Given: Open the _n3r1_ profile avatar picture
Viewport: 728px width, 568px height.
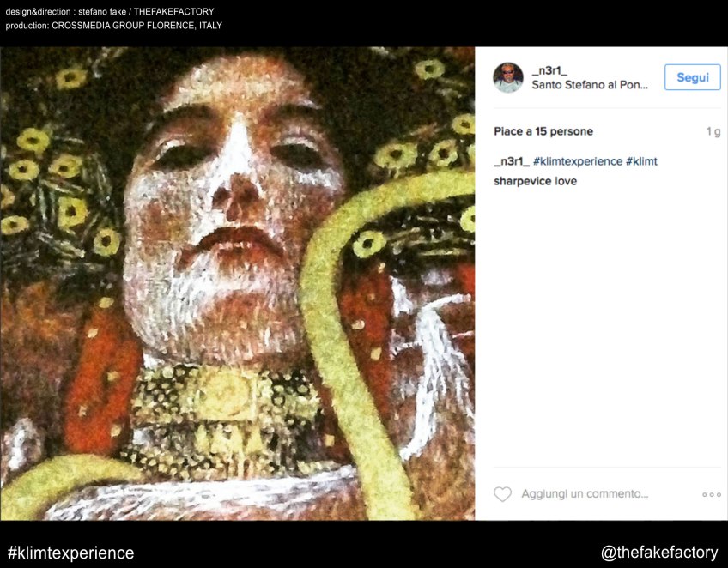Looking at the screenshot, I should point(508,77).
